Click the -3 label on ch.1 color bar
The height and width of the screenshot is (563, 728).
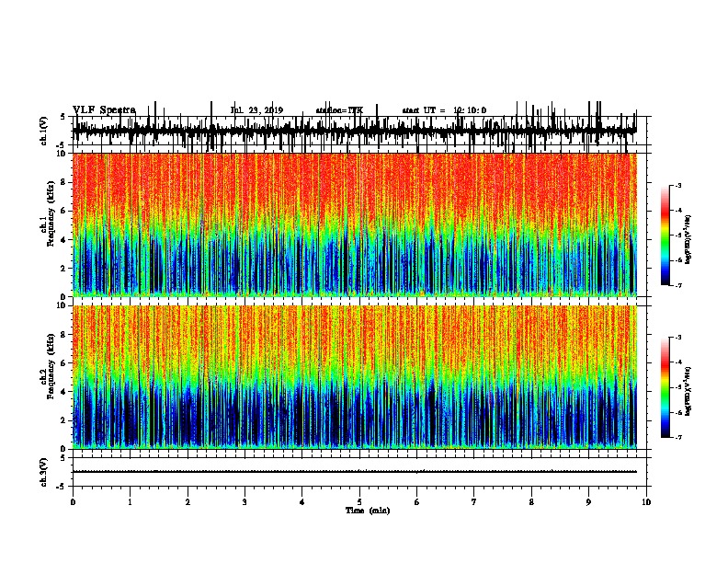point(678,185)
